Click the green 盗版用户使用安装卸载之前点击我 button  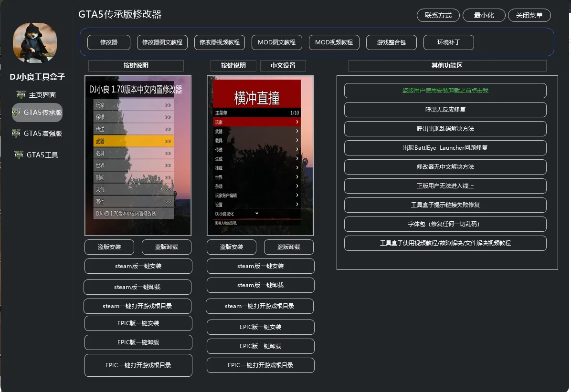445,91
